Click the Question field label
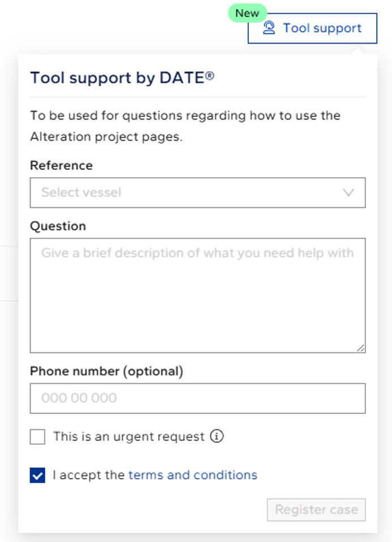The height and width of the screenshot is (542, 392). click(58, 226)
